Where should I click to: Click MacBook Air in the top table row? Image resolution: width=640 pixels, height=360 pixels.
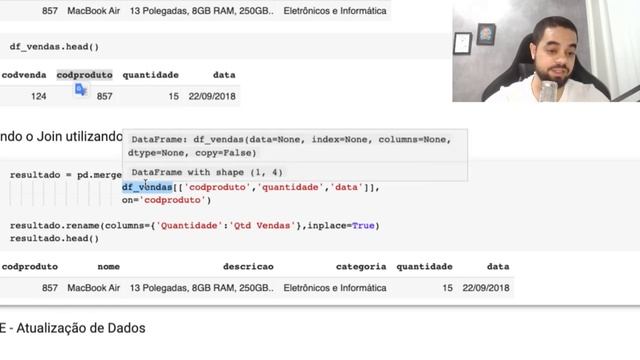coord(93,11)
